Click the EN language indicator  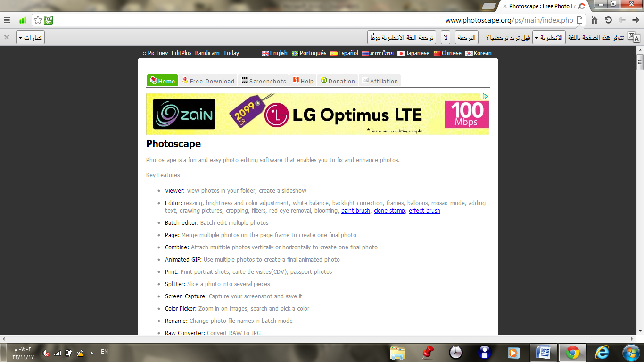coord(105,352)
